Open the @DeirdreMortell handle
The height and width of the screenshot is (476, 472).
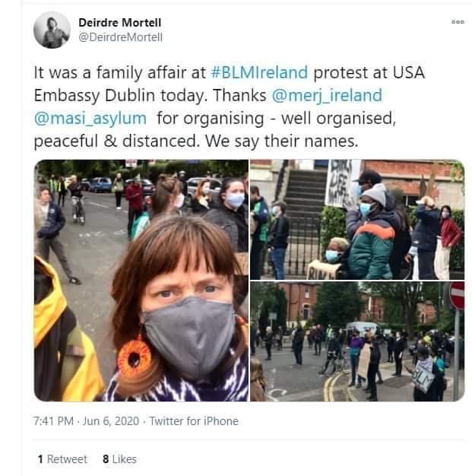[x=121, y=37]
